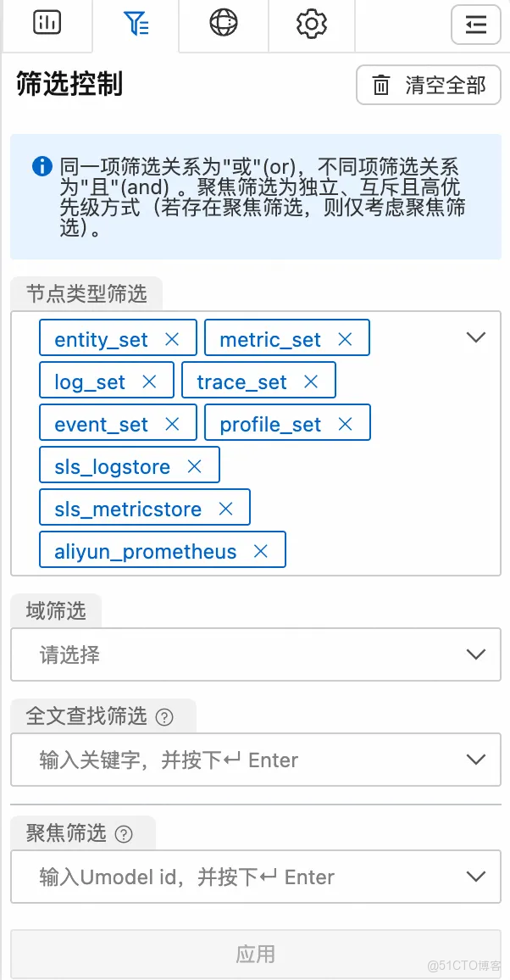Expand the 聚焦筛选 dropdown chevron
510x980 pixels.
point(475,877)
